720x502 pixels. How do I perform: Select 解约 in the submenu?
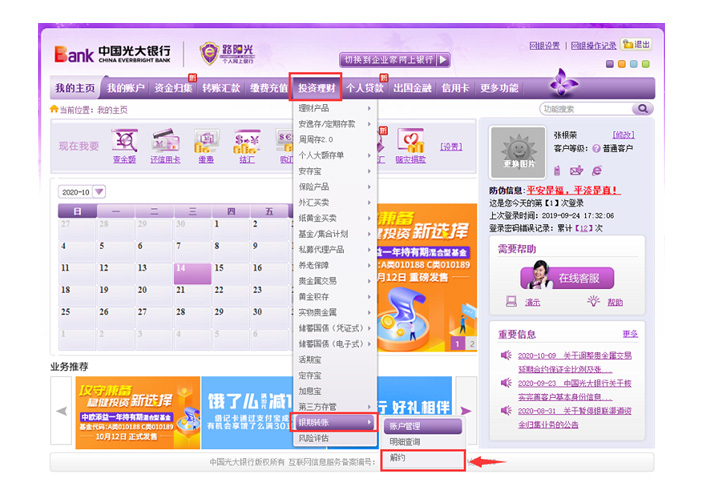click(x=424, y=458)
